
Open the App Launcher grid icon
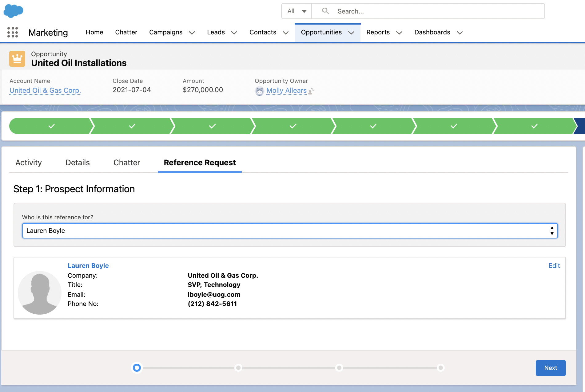point(13,32)
